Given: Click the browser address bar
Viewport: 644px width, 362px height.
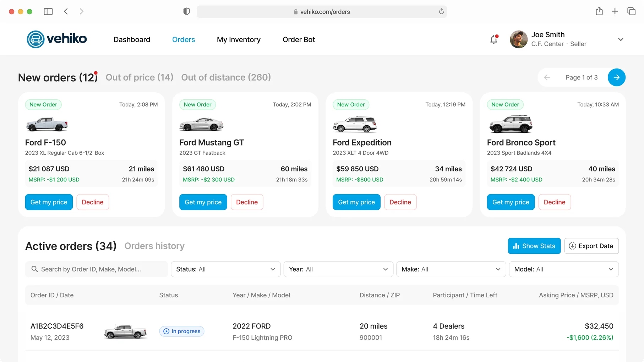Looking at the screenshot, I should (322, 12).
